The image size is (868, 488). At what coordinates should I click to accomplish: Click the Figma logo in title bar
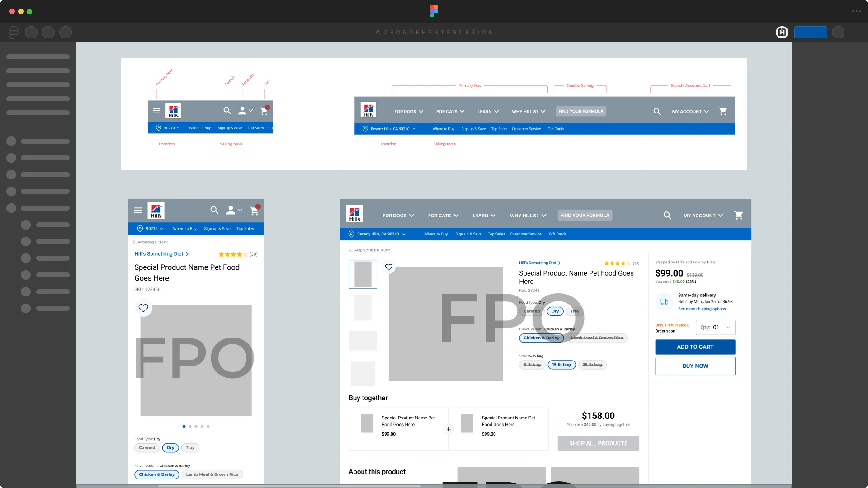pyautogui.click(x=434, y=11)
